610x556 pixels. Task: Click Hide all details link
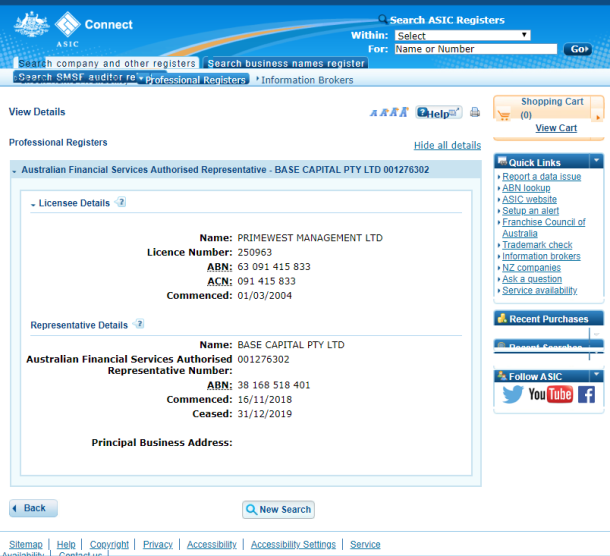[x=447, y=145]
